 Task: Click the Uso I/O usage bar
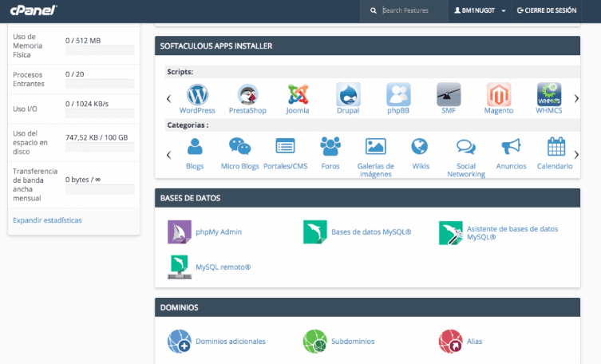100,113
